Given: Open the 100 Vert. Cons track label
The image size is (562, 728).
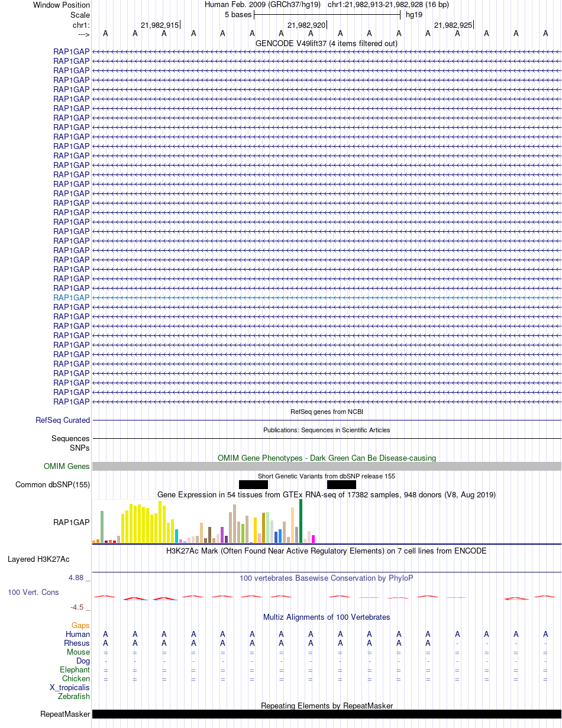Looking at the screenshot, I should 33,592.
